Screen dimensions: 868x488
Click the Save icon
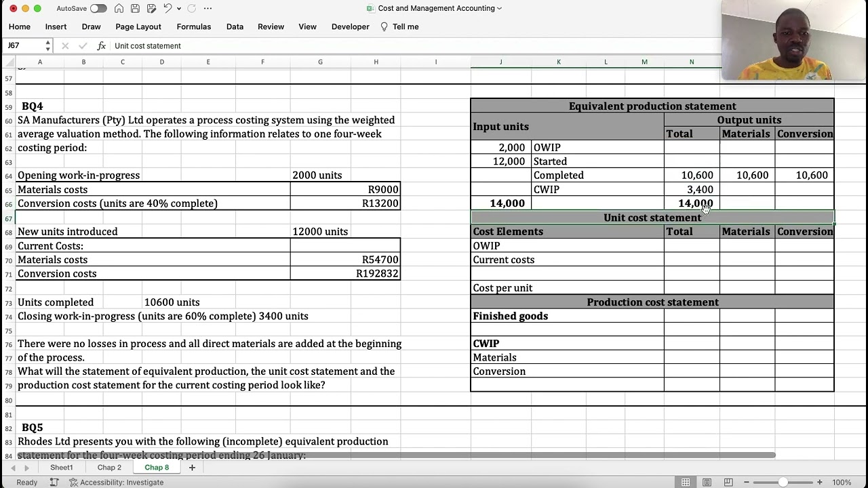tap(136, 8)
